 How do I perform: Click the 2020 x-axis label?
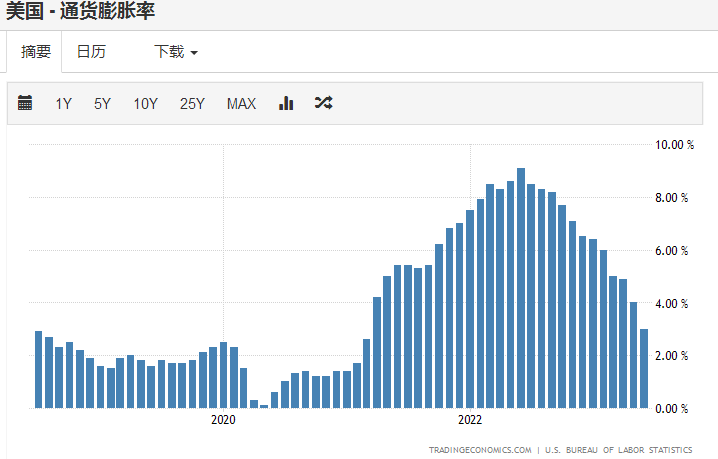223,420
